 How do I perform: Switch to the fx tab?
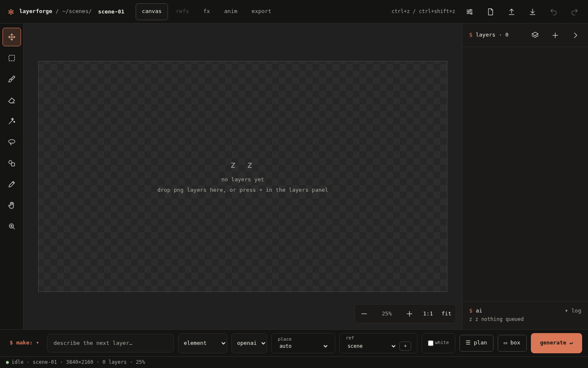click(207, 12)
